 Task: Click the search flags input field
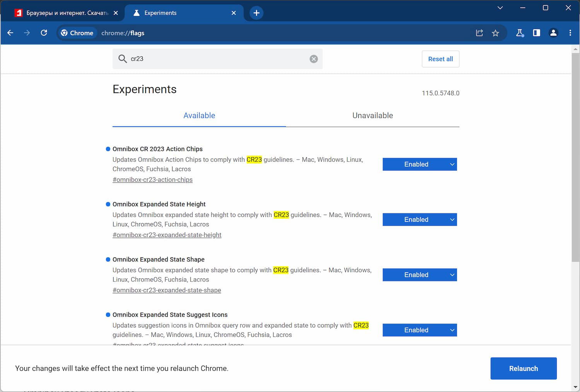(217, 59)
